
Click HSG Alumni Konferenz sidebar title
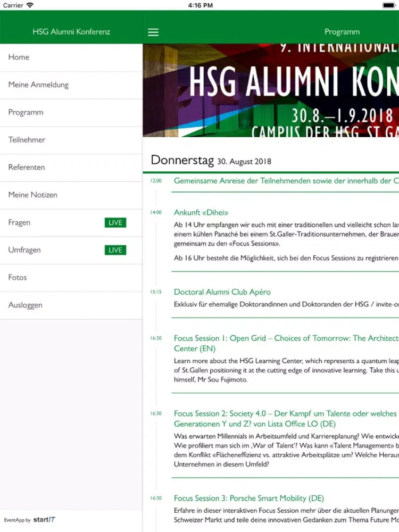(x=71, y=32)
